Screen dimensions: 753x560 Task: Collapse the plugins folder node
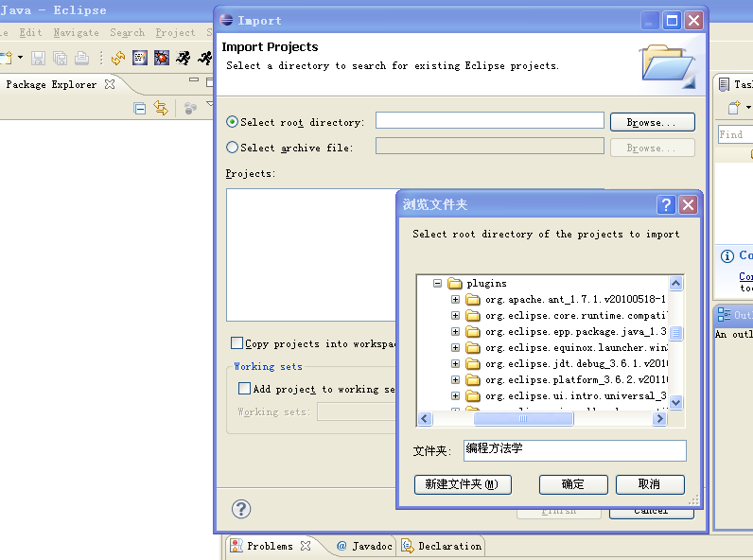tap(437, 284)
